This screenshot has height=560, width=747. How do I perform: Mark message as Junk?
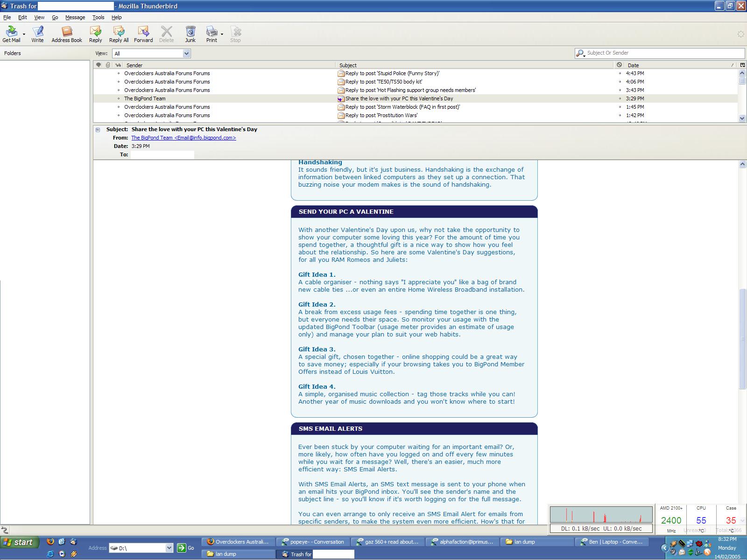pyautogui.click(x=190, y=34)
